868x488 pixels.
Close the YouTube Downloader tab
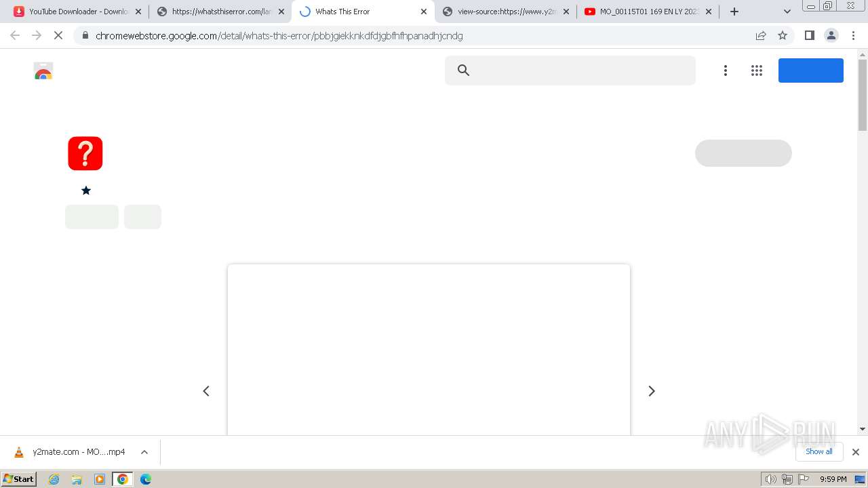tap(138, 12)
